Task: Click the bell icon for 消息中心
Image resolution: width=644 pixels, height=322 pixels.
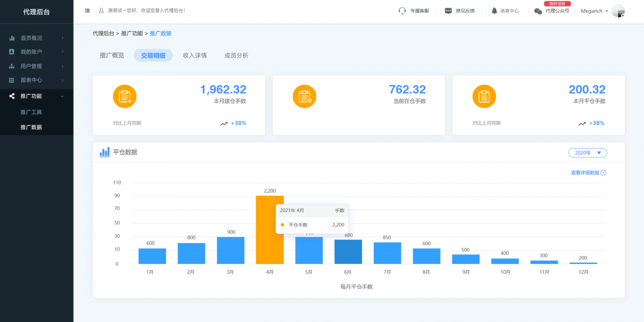Action: 494,11
